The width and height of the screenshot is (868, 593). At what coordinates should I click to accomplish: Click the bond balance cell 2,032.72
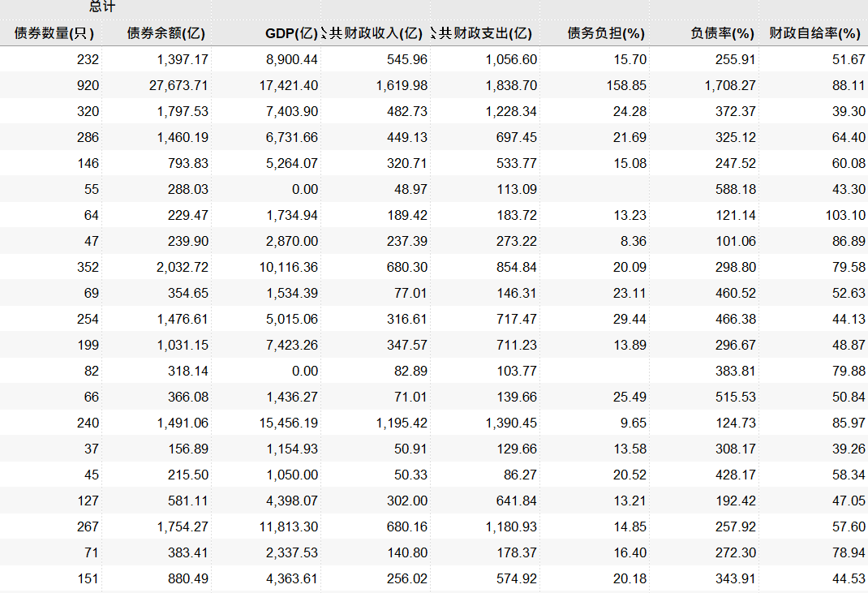183,267
